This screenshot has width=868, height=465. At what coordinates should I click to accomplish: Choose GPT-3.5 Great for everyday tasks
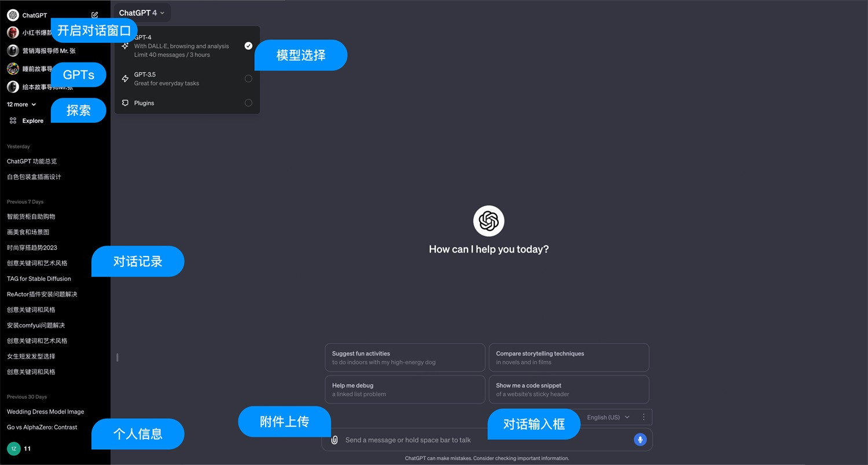click(187, 79)
